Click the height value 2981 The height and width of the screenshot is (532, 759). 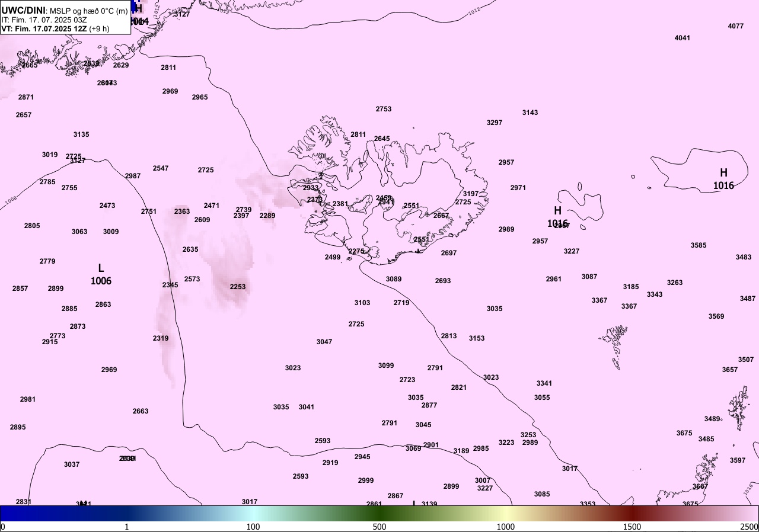(28, 399)
